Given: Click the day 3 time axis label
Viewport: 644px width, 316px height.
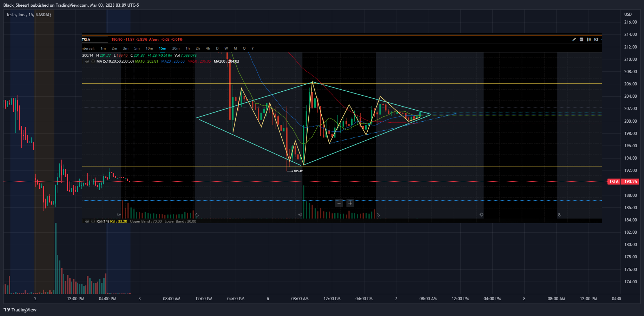Looking at the screenshot, I should [x=139, y=299].
